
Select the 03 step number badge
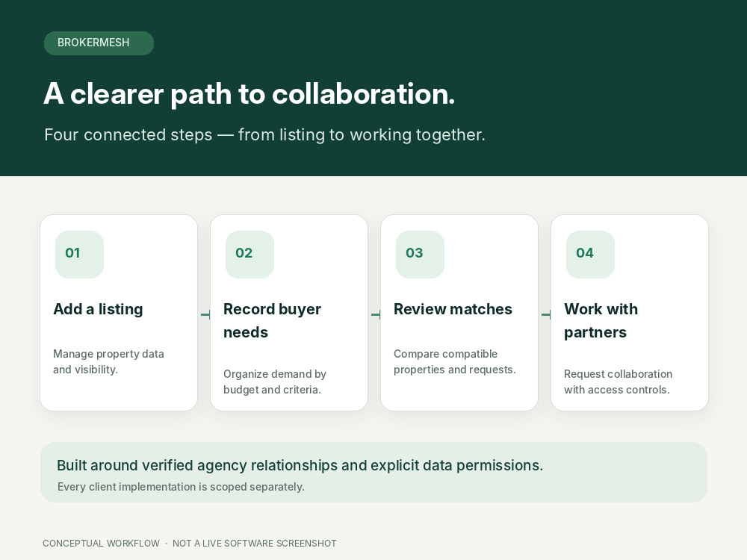[x=420, y=255]
